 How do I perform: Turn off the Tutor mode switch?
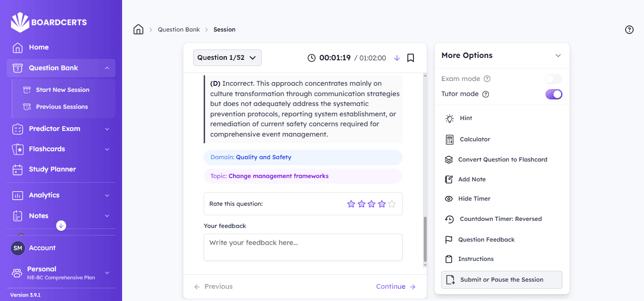pos(553,94)
